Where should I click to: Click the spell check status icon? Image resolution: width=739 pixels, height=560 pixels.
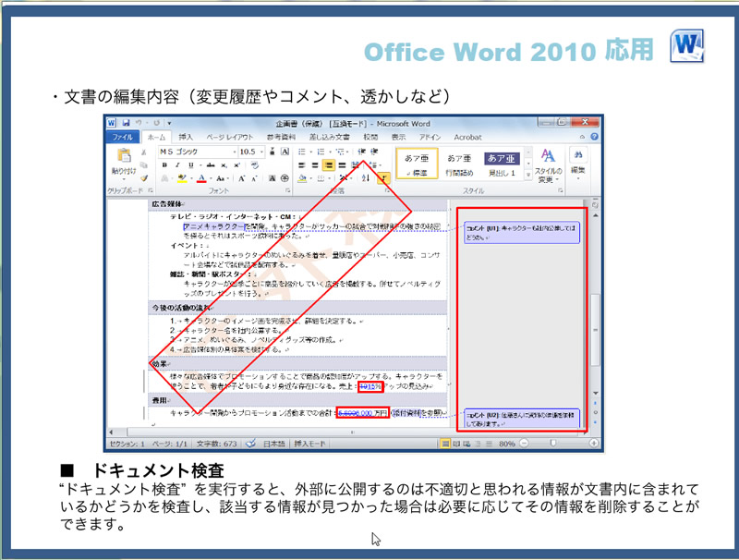click(x=251, y=444)
